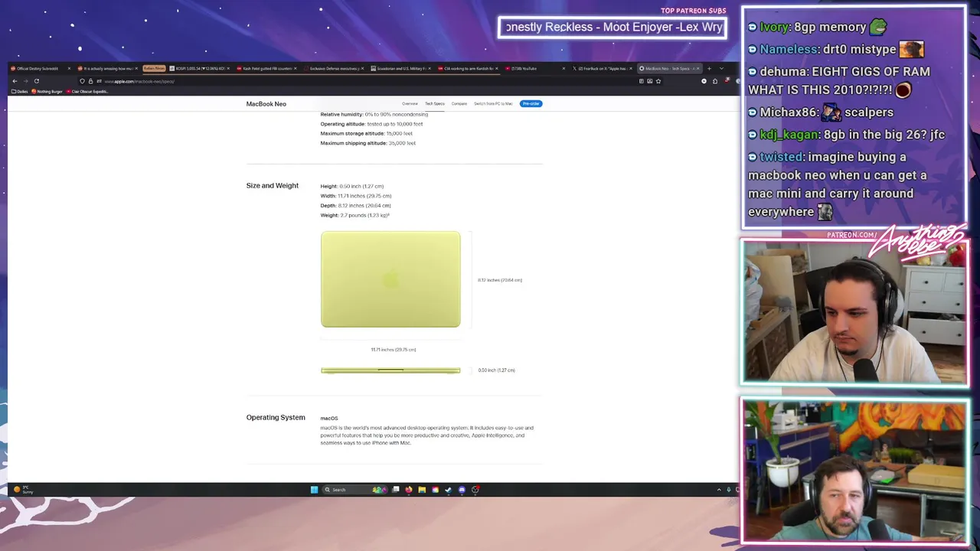
Task: Click the 'Height: 0.50 inch' text
Action: [x=351, y=187]
